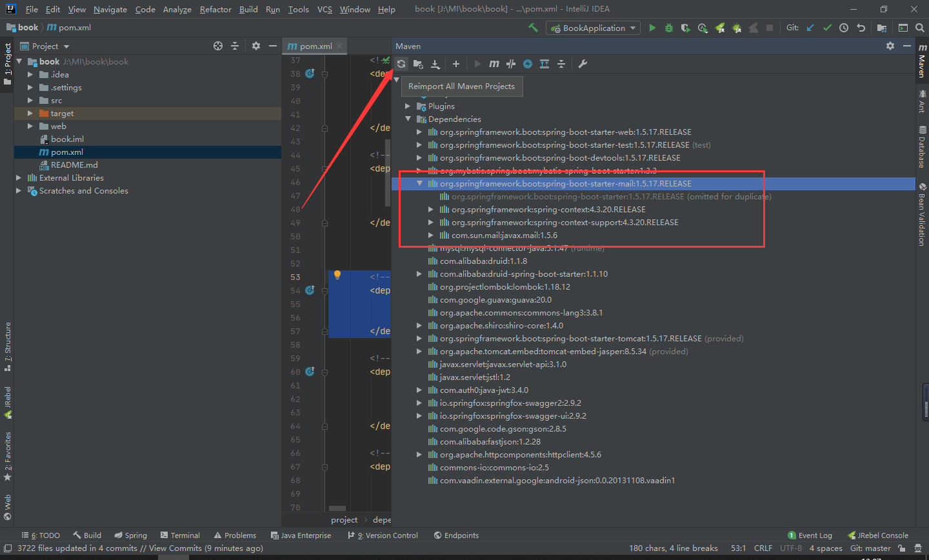
Task: Toggle Skip Tests mode in Maven toolbar
Action: pyautogui.click(x=510, y=64)
